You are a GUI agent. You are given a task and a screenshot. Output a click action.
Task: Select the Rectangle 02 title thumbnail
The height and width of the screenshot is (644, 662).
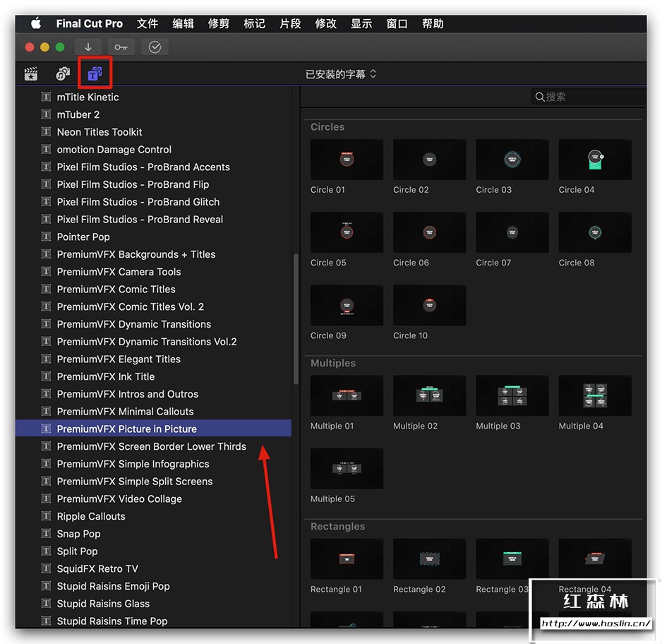point(429,559)
